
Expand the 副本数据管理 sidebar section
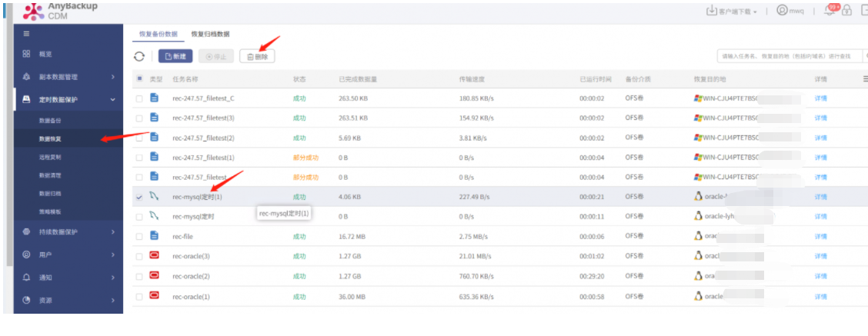(68, 77)
